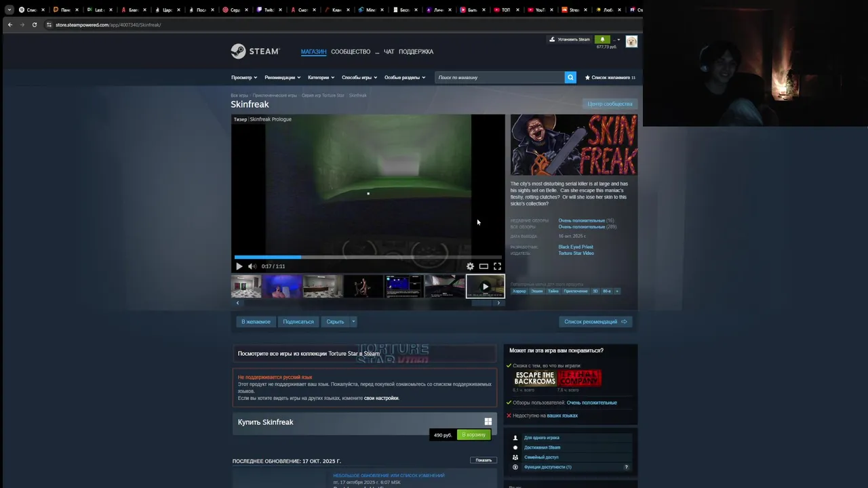Play the Skinfreak teaser video

(x=239, y=266)
